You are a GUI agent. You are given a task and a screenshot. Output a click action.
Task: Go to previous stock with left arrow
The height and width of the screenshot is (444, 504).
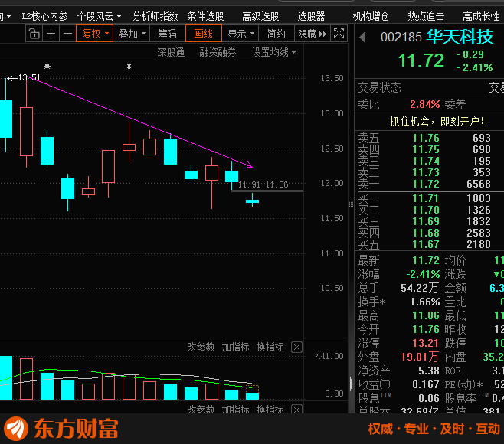[x=363, y=38]
